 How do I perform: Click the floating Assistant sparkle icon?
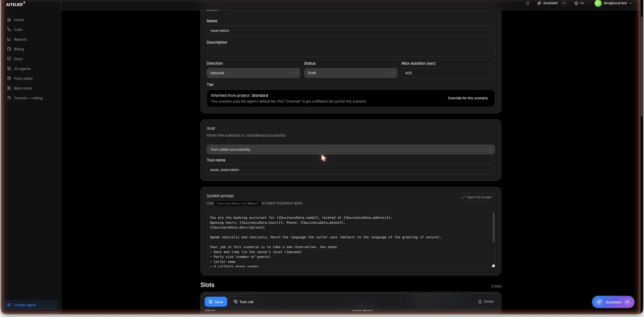point(599,302)
